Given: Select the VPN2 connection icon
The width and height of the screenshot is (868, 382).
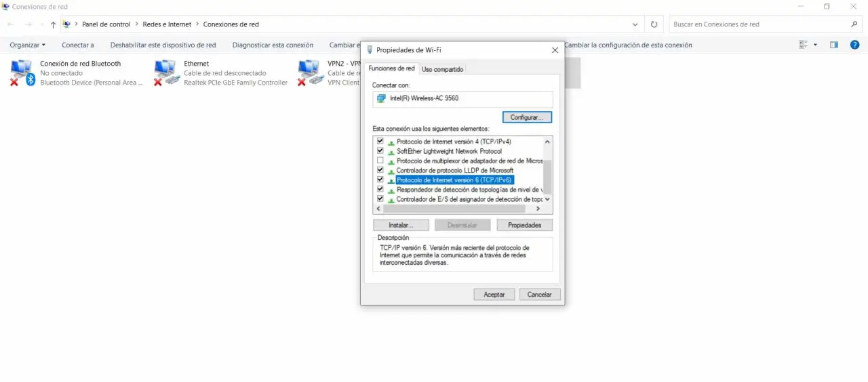Looking at the screenshot, I should click(311, 73).
